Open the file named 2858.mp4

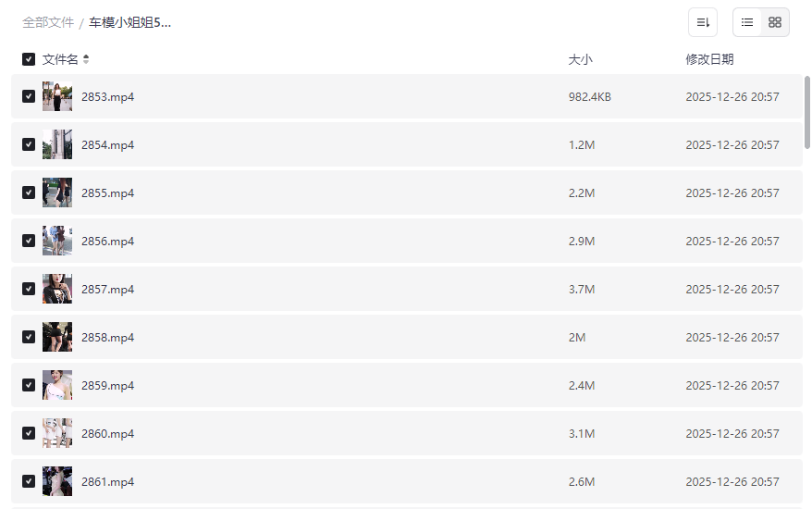[107, 337]
